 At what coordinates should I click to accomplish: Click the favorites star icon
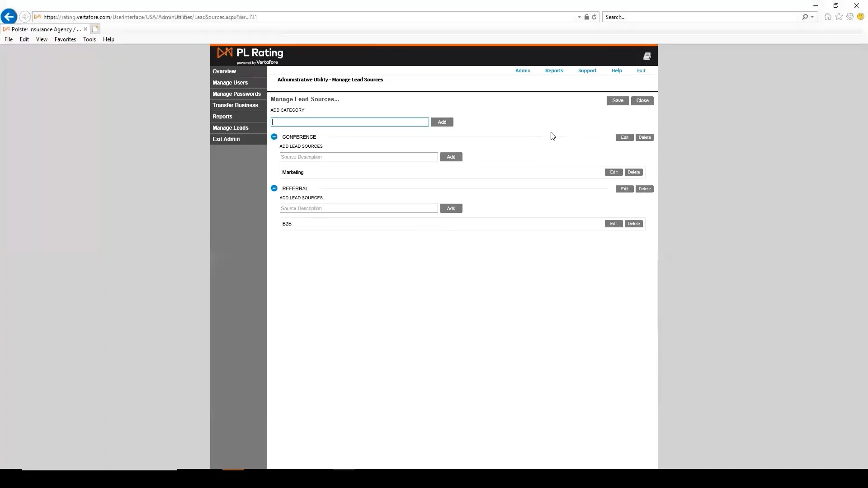coord(839,17)
